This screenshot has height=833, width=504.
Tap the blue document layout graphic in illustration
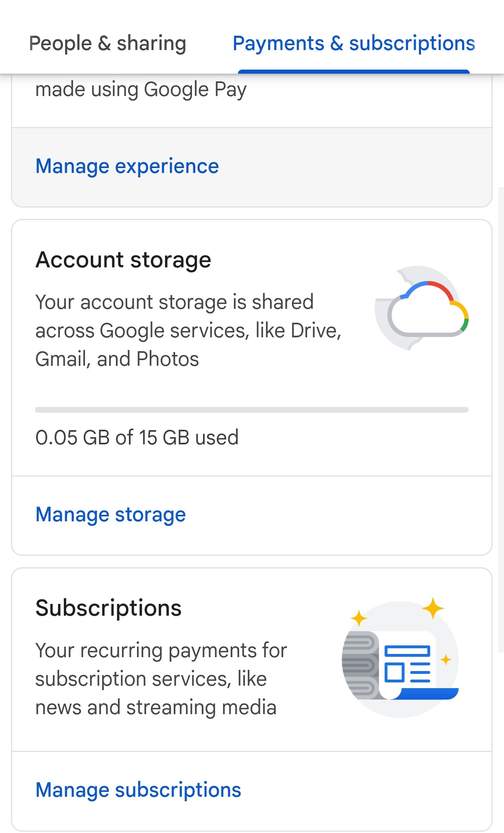coord(407,663)
